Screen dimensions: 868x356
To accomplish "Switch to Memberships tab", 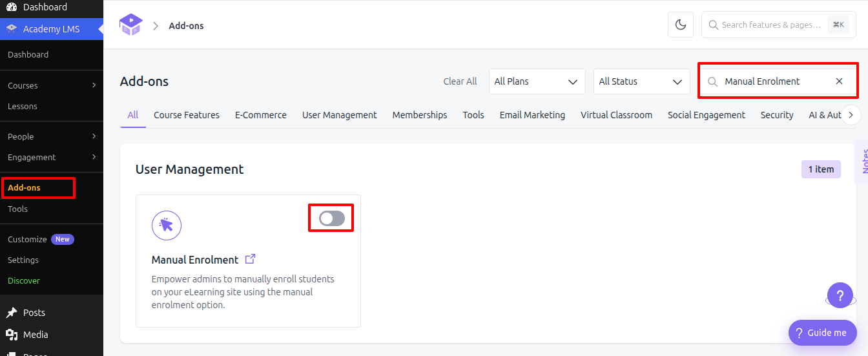I will pos(420,115).
